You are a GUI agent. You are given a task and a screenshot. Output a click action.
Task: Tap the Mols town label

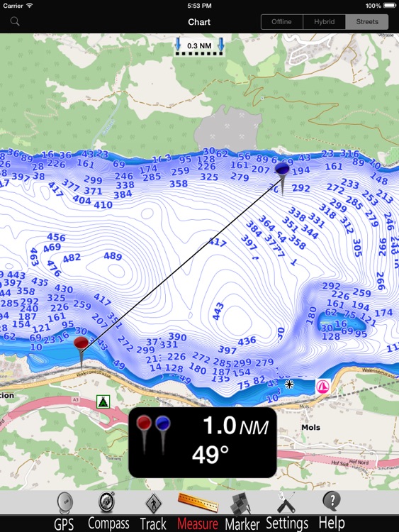coord(311,428)
